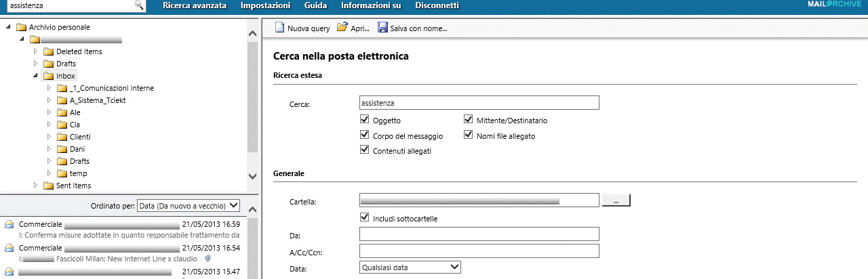Click the magnifier search icon
The width and height of the screenshot is (868, 279).
click(x=139, y=5)
